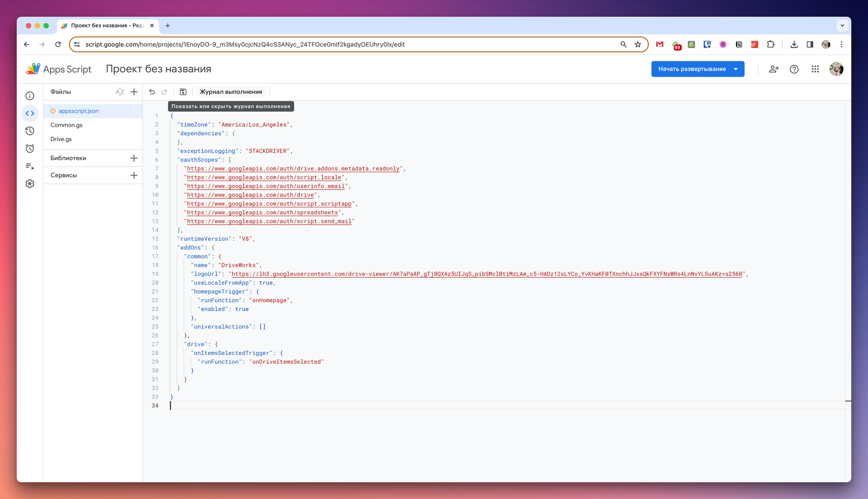Add a service with Сервисы plus
Screen dimensions: 868x499
[x=134, y=175]
